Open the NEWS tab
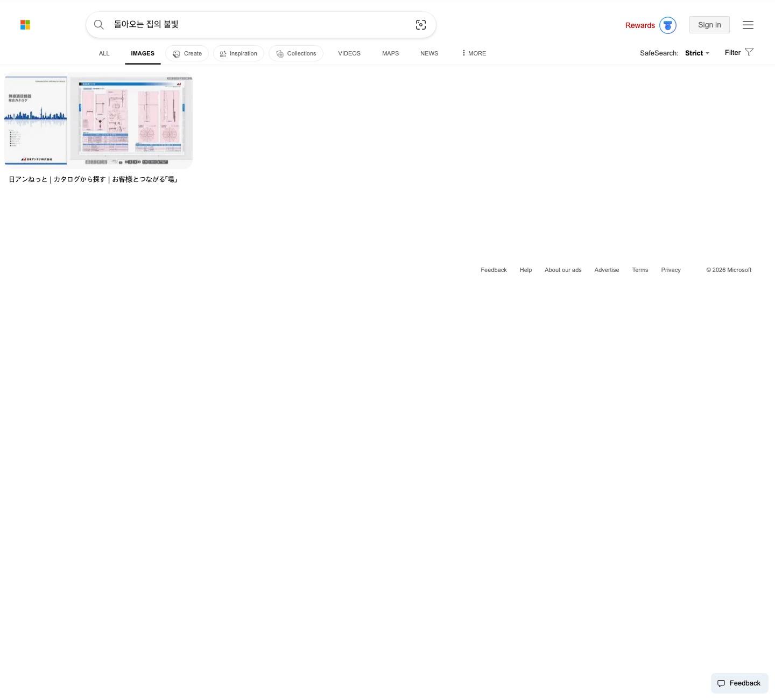The image size is (775, 700). point(429,53)
